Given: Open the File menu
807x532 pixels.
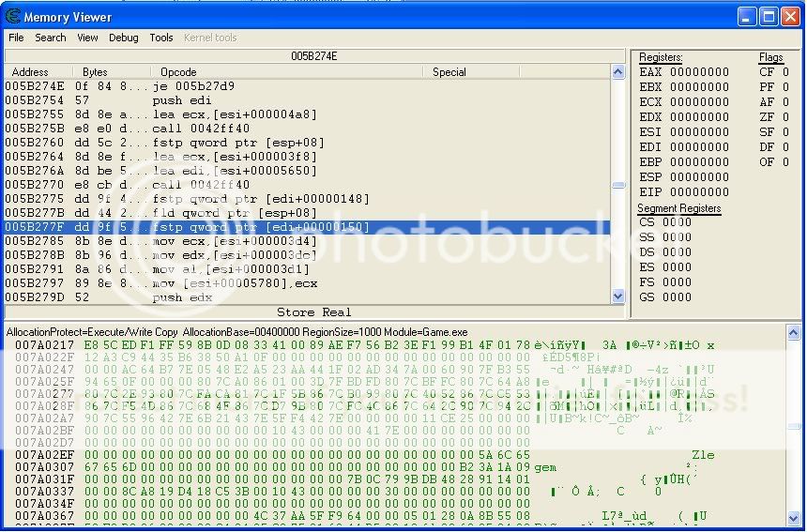Looking at the screenshot, I should (x=16, y=38).
